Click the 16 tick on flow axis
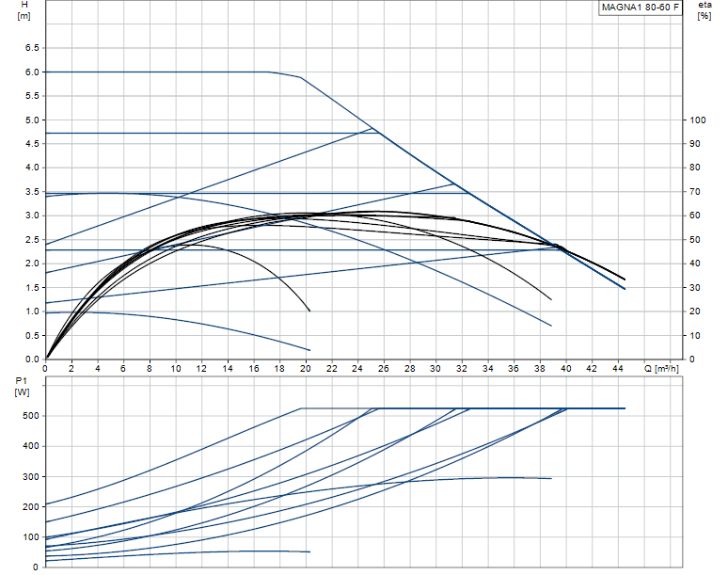728x575 pixels. [254, 368]
